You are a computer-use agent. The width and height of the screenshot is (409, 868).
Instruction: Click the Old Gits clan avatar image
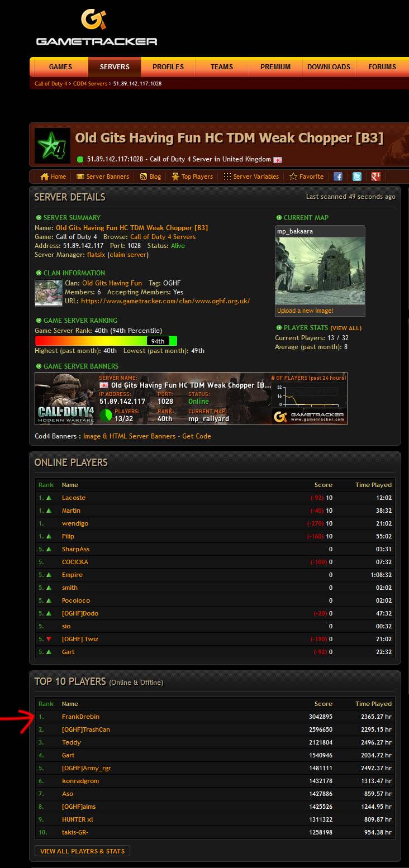click(49, 292)
